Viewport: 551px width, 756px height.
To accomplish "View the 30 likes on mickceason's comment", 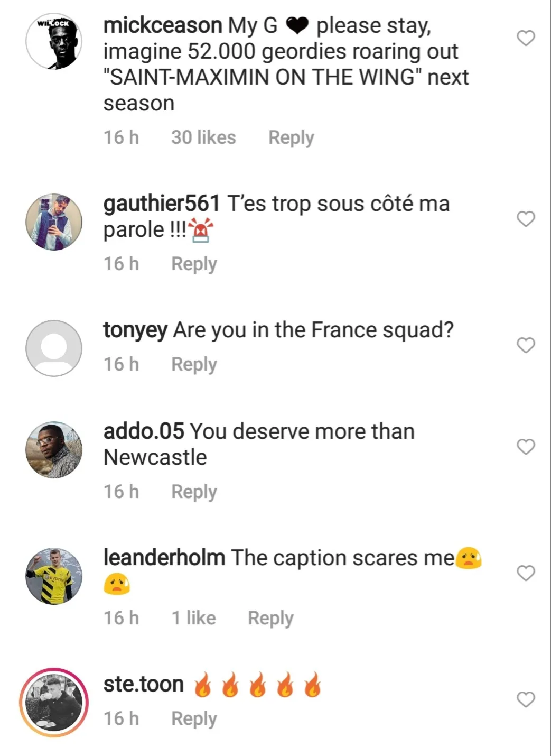I will (203, 137).
